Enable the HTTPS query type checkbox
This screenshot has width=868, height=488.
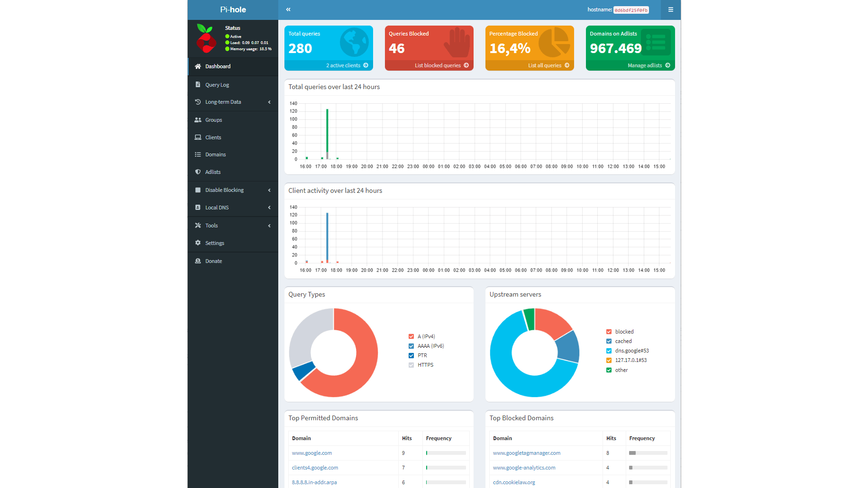tap(411, 365)
